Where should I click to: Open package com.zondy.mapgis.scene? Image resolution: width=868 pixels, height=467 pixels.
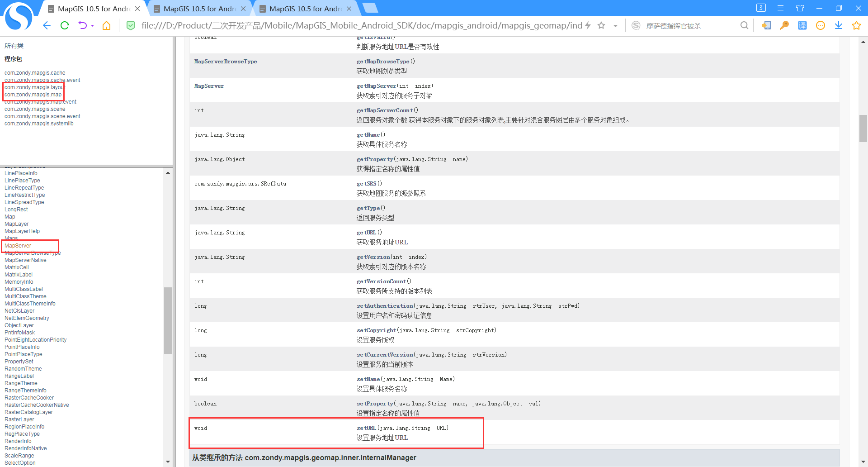click(x=35, y=109)
